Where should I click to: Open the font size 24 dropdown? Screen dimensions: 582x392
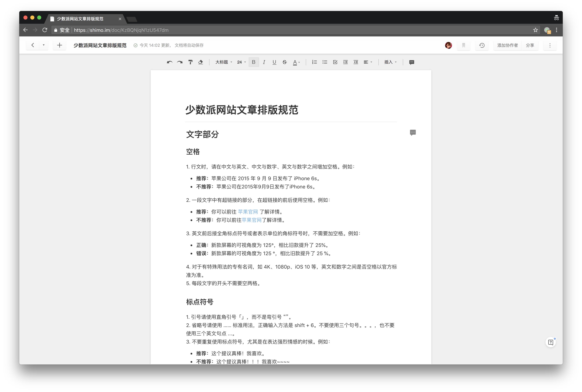[241, 62]
